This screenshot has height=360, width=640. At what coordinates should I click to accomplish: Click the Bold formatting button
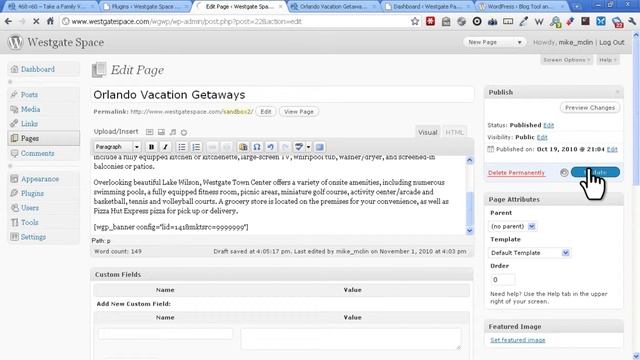(x=151, y=147)
